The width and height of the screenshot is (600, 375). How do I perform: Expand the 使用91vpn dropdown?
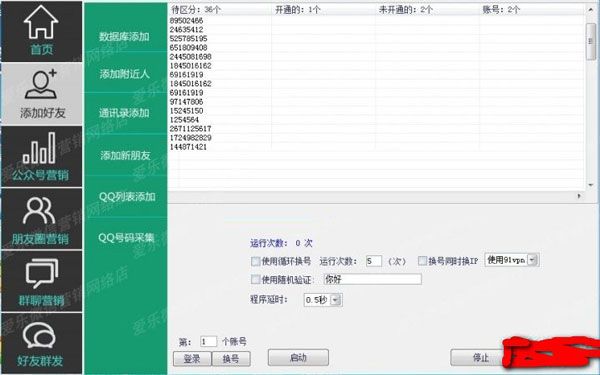pos(532,260)
